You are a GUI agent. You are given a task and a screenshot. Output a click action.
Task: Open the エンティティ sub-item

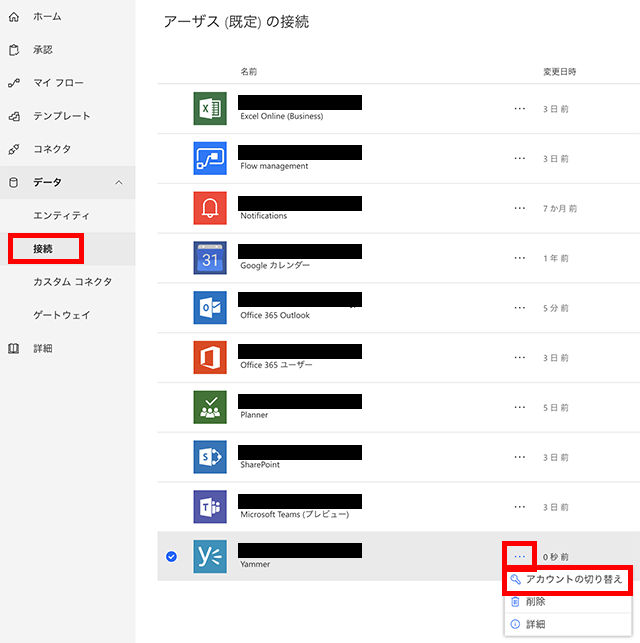68,216
